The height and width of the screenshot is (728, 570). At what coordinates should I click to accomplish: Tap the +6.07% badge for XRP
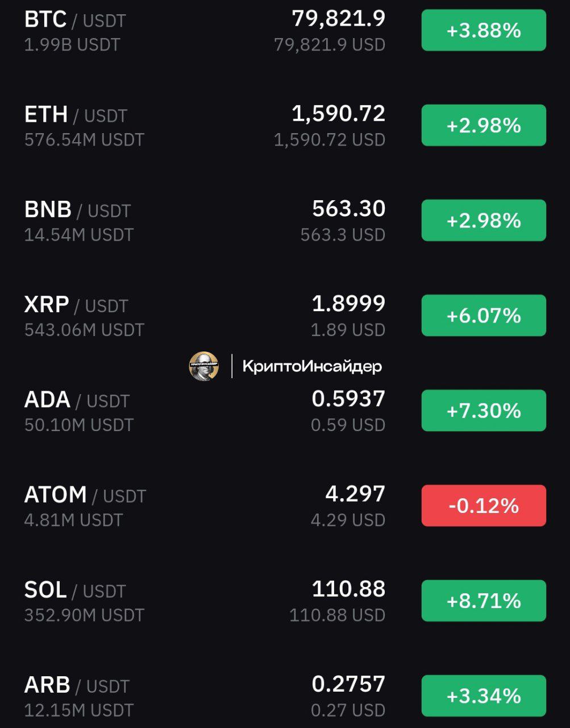click(484, 315)
